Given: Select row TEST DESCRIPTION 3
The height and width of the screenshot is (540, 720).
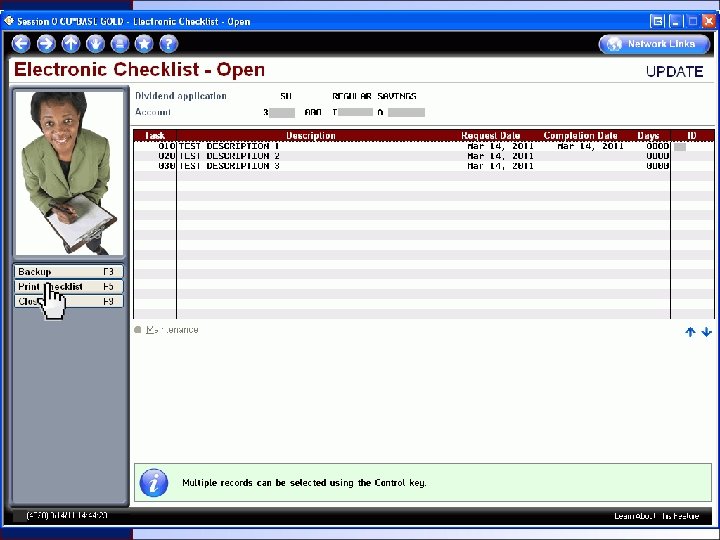Looking at the screenshot, I should click(x=424, y=166).
